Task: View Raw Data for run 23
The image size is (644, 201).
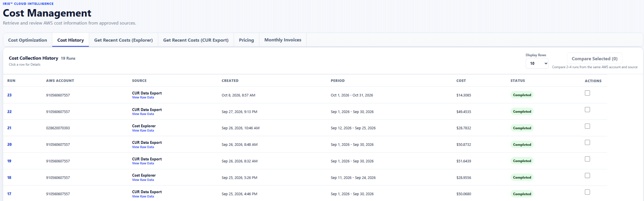Action: tap(143, 97)
